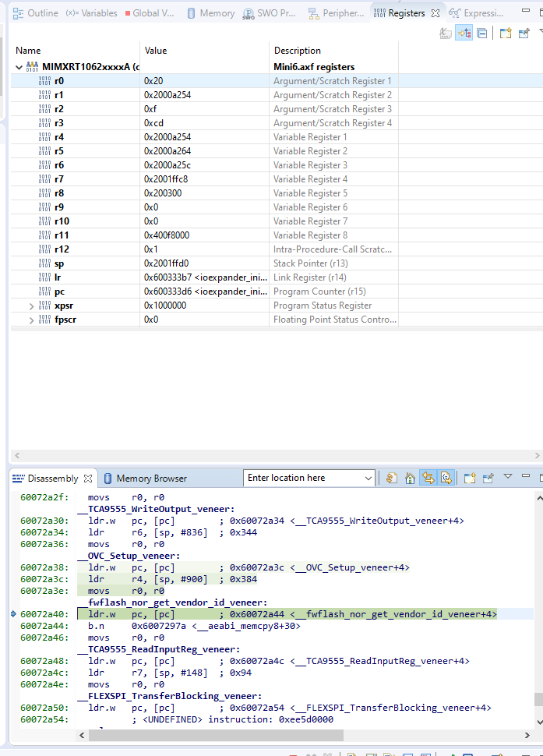Open the Global Variables tab
This screenshot has height=756, width=543.
150,13
